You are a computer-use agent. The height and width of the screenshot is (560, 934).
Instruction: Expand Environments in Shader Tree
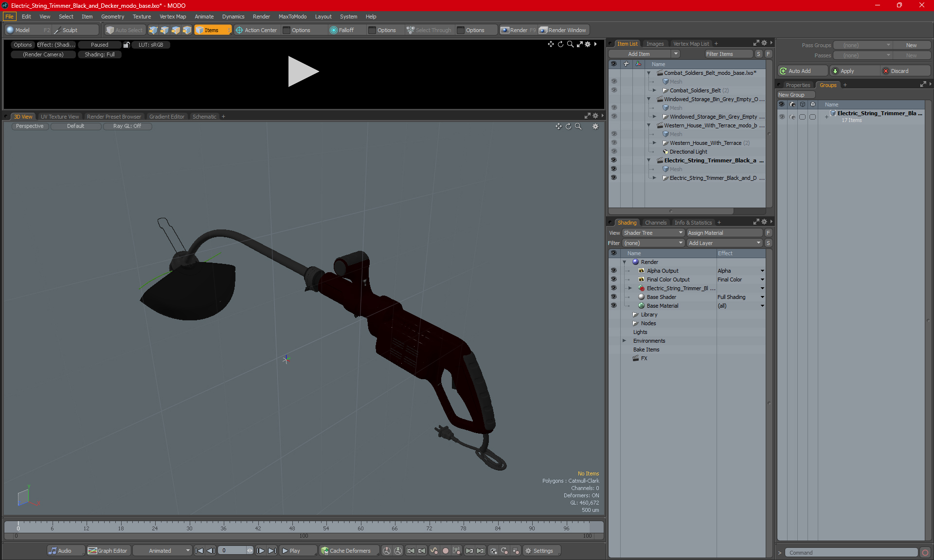[x=624, y=341]
